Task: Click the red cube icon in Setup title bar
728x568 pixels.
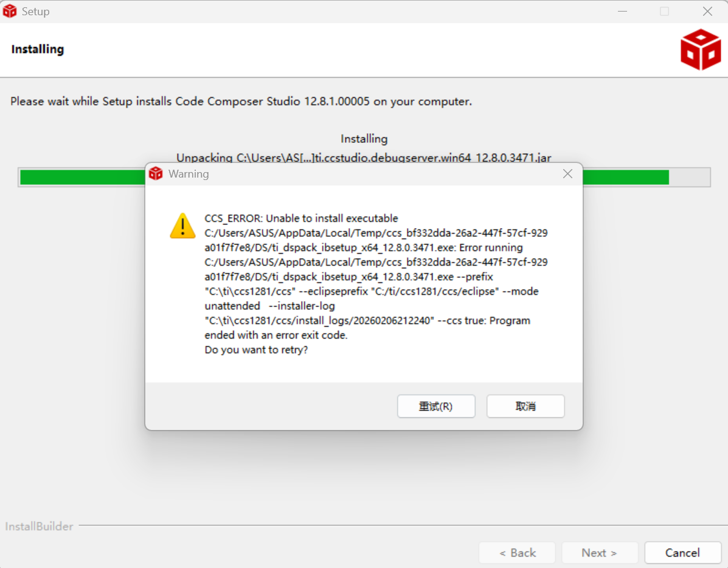Action: click(9, 11)
